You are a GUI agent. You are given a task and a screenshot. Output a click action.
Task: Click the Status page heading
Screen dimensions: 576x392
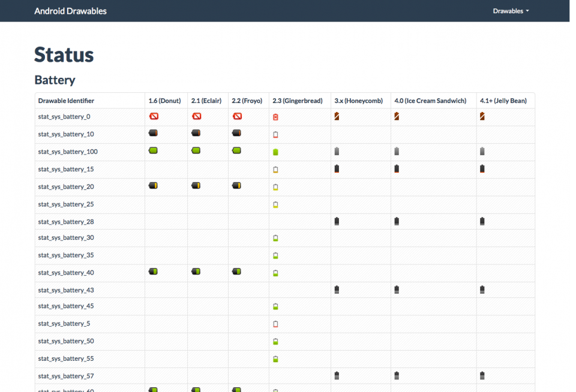click(x=64, y=55)
